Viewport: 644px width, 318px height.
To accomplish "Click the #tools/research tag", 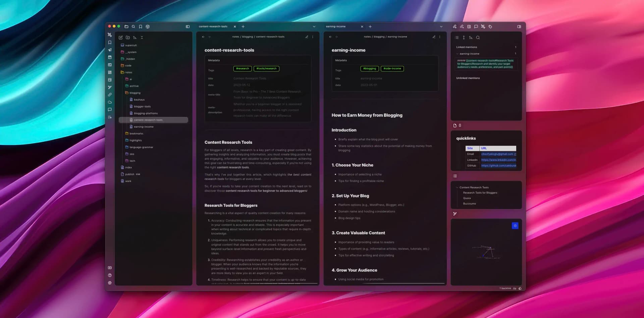I will [x=266, y=69].
